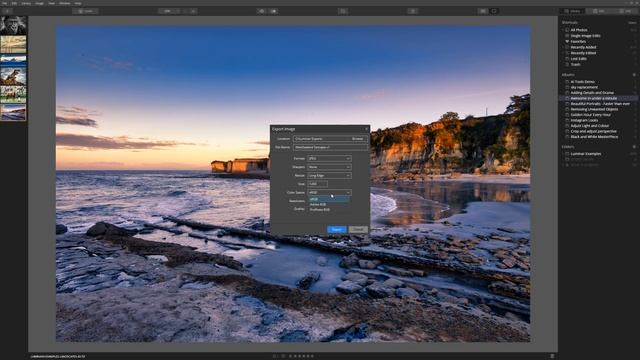The height and width of the screenshot is (360, 640).
Task: Open Single Image Edits shortcut
Action: pos(585,36)
